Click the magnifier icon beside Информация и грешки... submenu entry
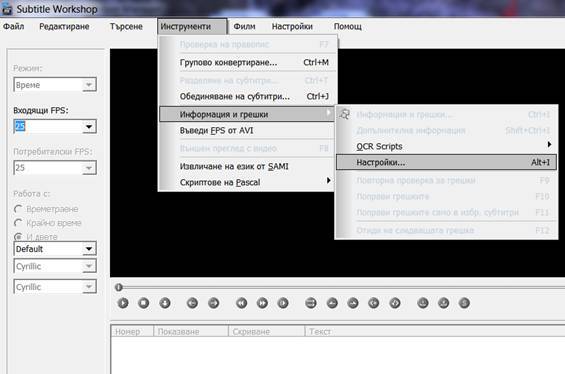 click(344, 114)
